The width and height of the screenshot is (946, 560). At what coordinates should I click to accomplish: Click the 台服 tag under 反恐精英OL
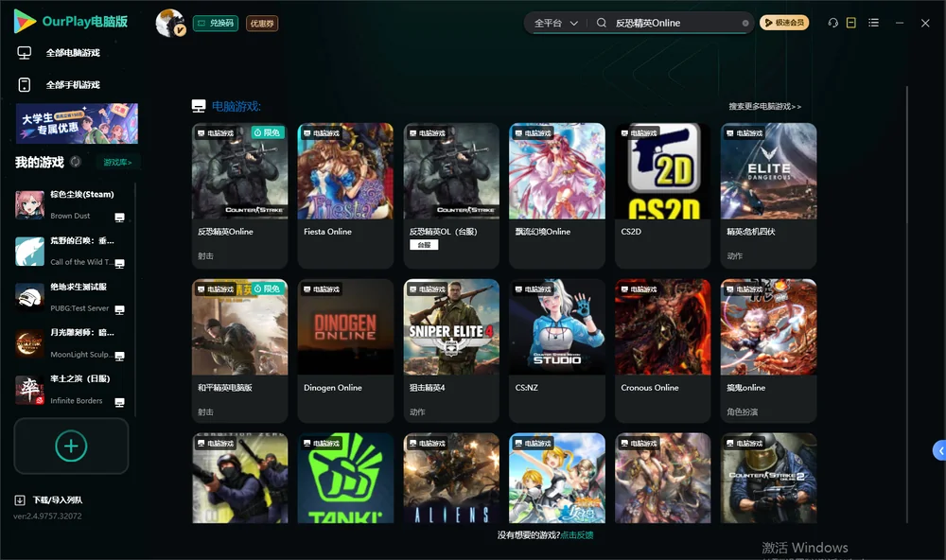pyautogui.click(x=424, y=245)
